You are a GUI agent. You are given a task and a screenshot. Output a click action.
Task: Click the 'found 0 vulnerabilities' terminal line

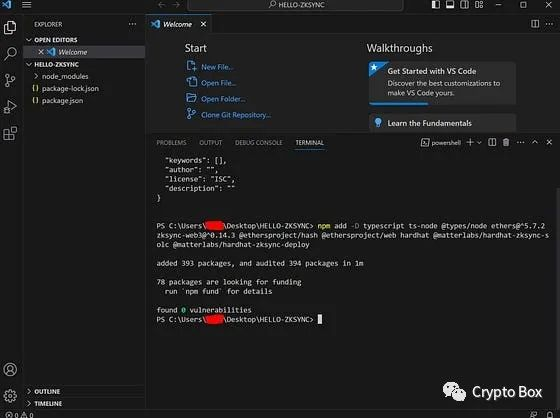(204, 310)
